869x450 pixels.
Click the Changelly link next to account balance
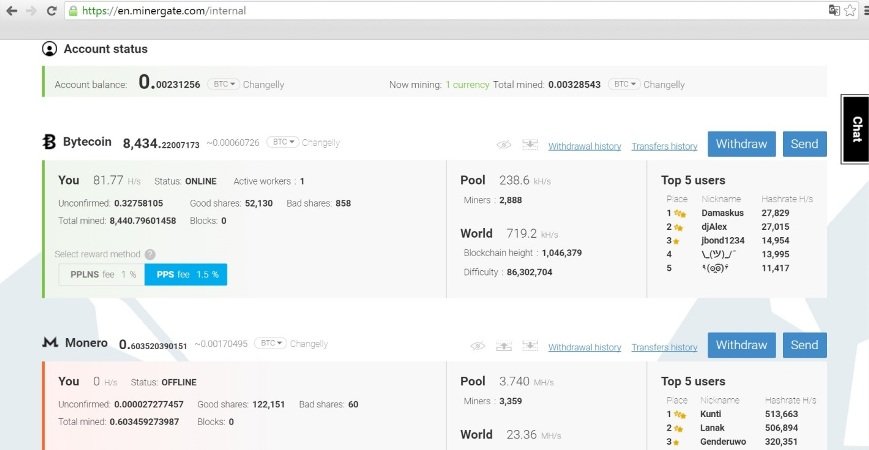point(263,85)
